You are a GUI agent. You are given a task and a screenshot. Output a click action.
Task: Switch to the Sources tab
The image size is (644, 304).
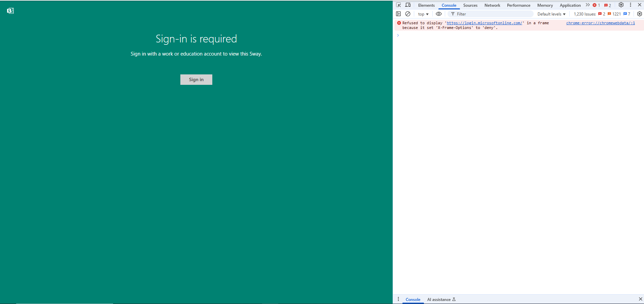[470, 5]
